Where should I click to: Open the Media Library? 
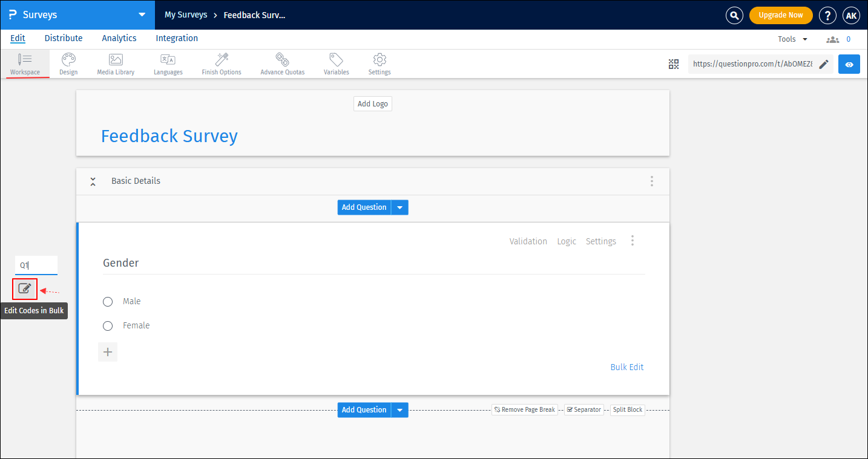click(115, 63)
